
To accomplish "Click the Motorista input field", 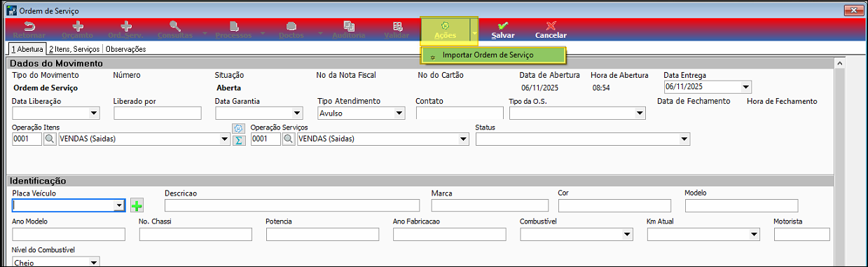I will tap(801, 234).
